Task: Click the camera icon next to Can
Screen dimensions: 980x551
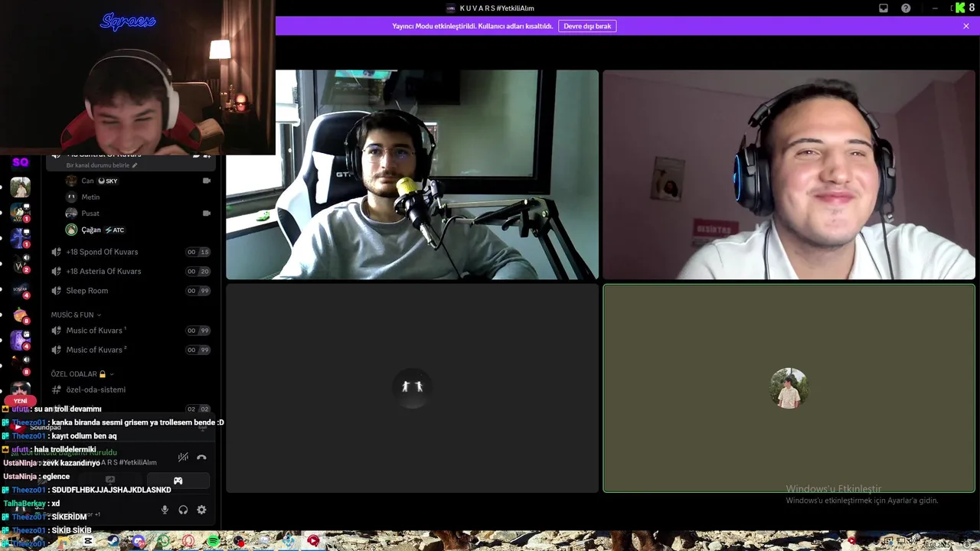Action: [206, 181]
